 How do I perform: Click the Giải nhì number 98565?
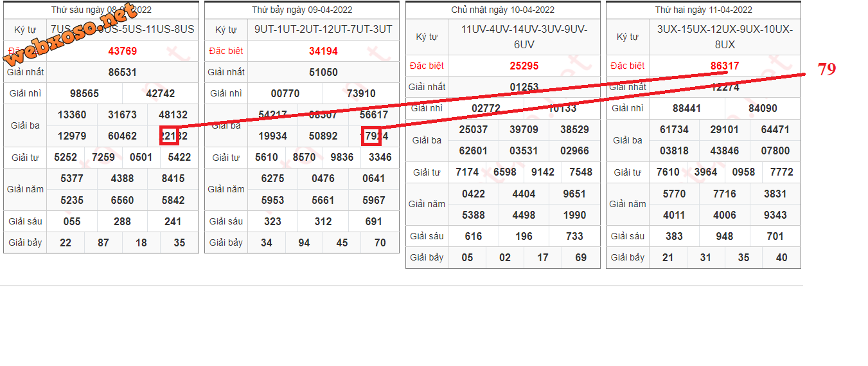84,93
